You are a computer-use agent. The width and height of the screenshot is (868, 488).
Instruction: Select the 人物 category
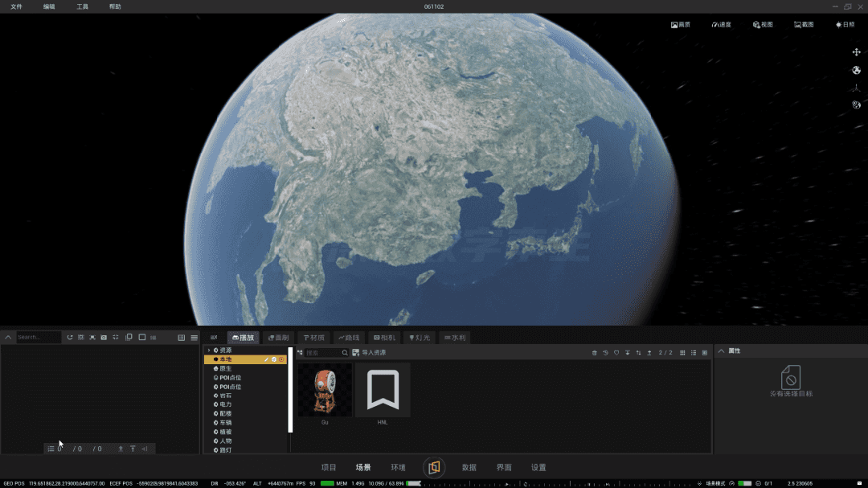tap(225, 441)
